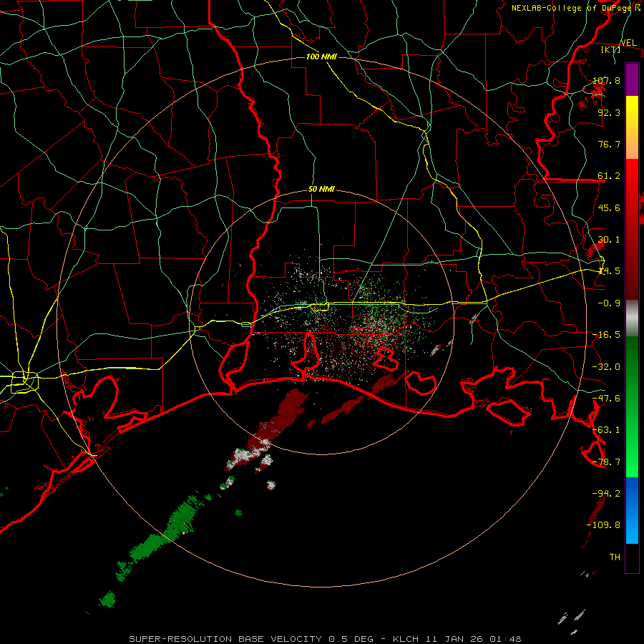Viewport: 644px width, 644px height.
Task: Pick the green segment of the color bar
Action: [x=632, y=406]
